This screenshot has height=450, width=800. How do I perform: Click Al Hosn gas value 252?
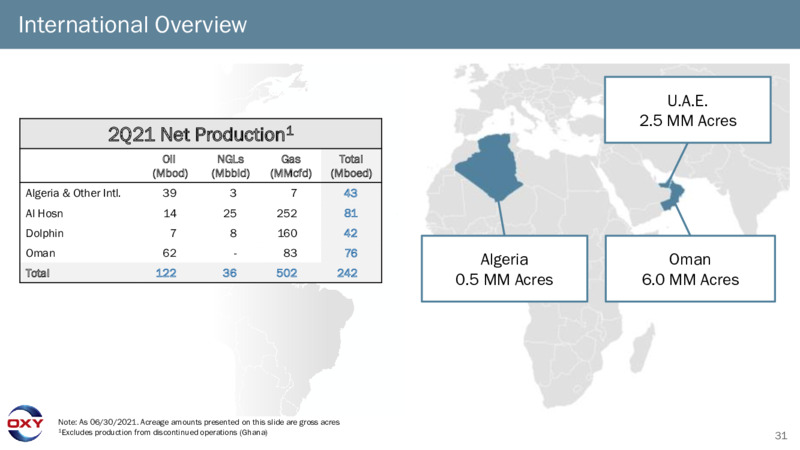tap(287, 213)
